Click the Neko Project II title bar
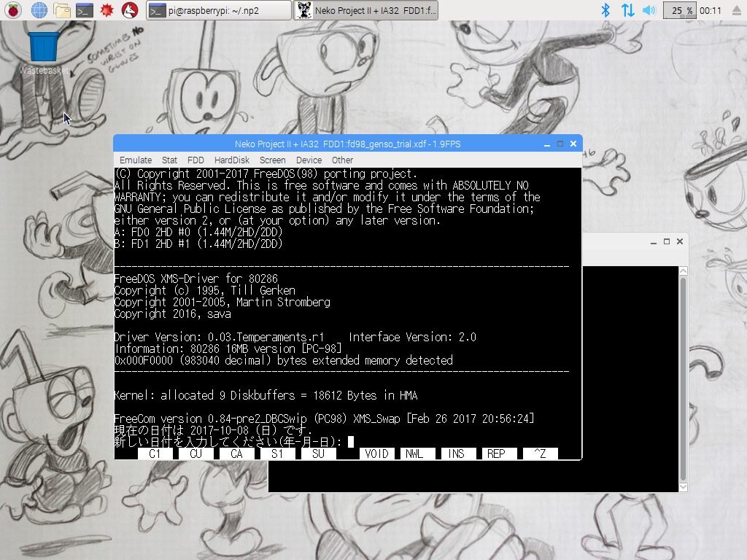Screen dimensions: 747x560 [x=347, y=144]
